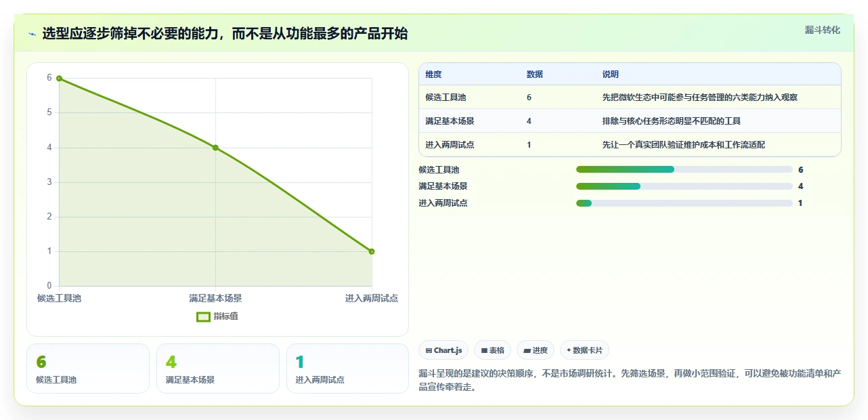
Task: Click the 进入两周试点 x-axis label under the chart
Action: 371,298
